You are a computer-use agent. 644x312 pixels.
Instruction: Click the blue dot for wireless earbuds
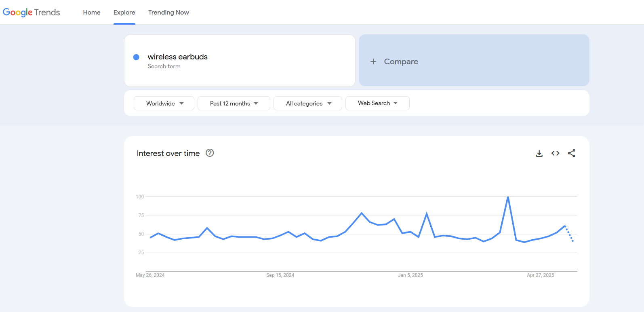pyautogui.click(x=136, y=57)
